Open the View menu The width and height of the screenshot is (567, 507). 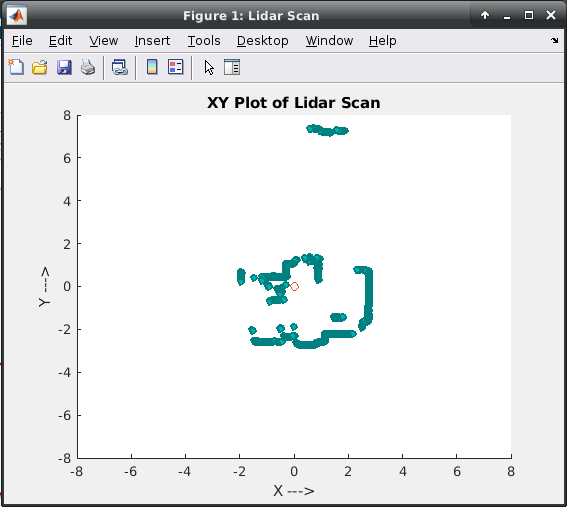click(x=104, y=41)
